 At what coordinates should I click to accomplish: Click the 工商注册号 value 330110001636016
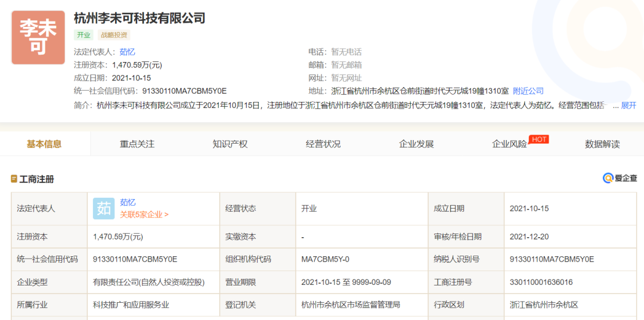point(541,282)
